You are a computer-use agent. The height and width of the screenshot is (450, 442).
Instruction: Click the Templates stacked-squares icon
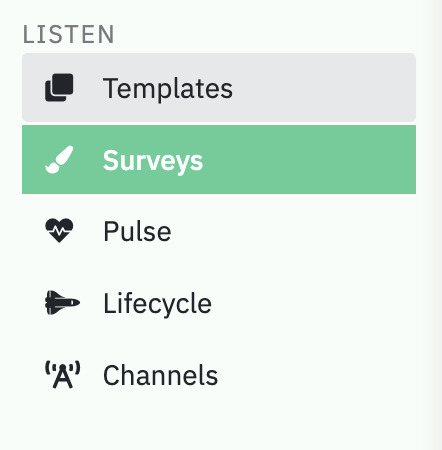coord(59,88)
